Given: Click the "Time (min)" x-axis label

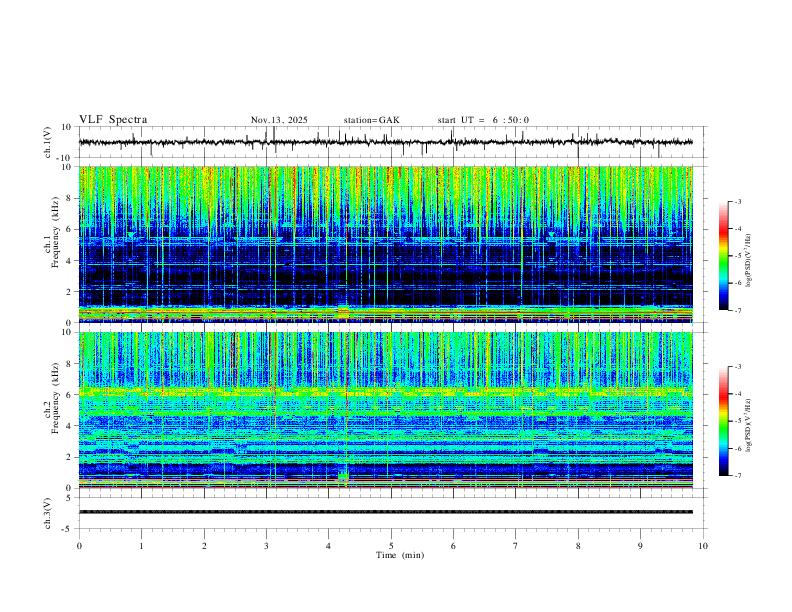Looking at the screenshot, I should click(400, 555).
